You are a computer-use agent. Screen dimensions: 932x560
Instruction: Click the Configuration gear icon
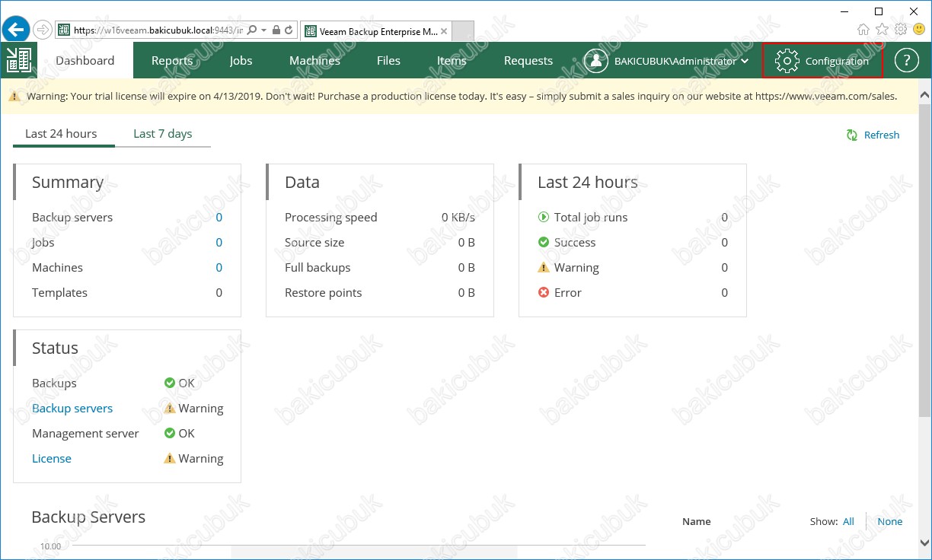787,61
